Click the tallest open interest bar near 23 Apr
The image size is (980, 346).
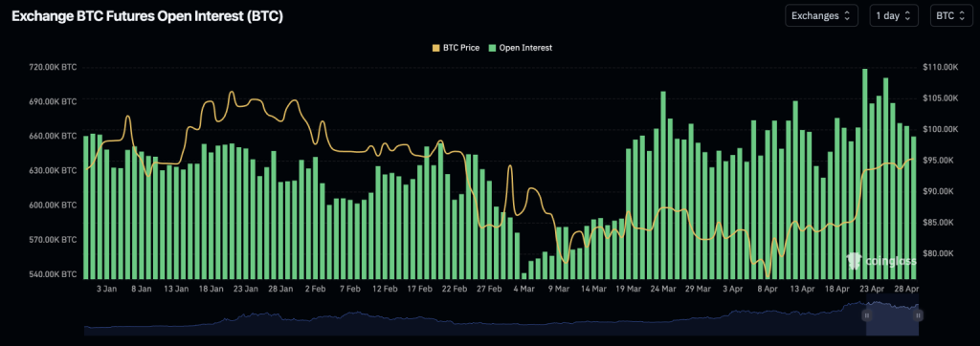coord(865,174)
